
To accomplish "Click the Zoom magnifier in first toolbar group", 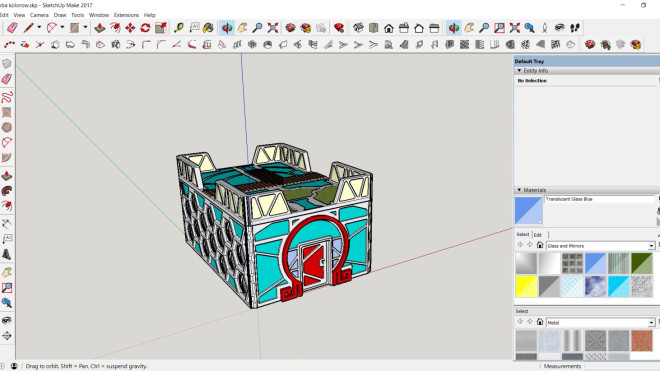I will [257, 28].
